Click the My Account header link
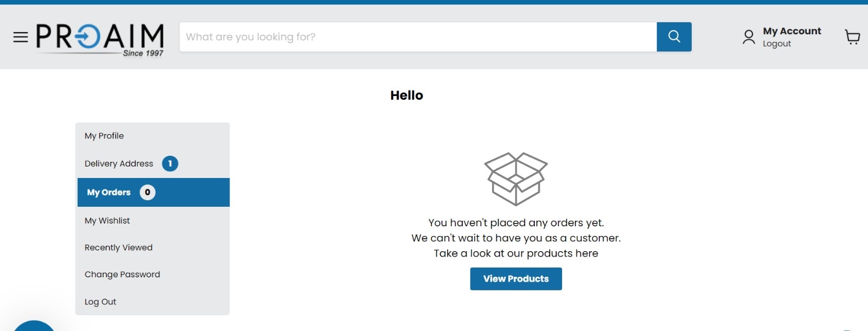 (792, 31)
